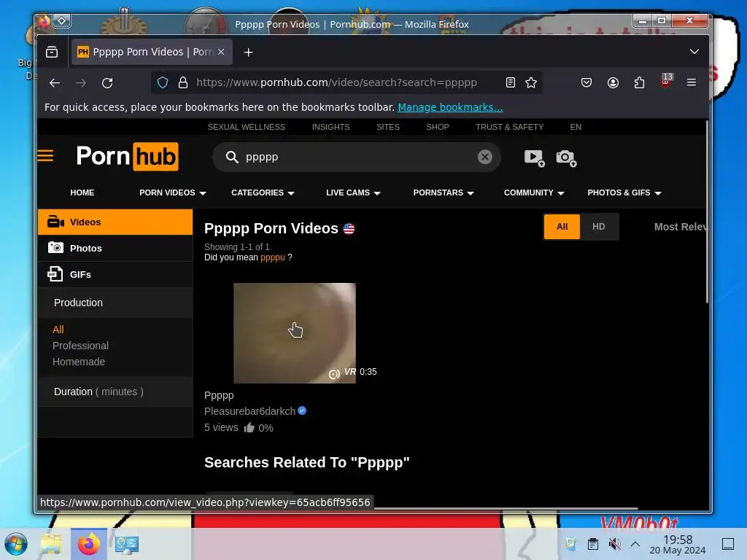Toggle reader view in the address bar

tap(510, 83)
